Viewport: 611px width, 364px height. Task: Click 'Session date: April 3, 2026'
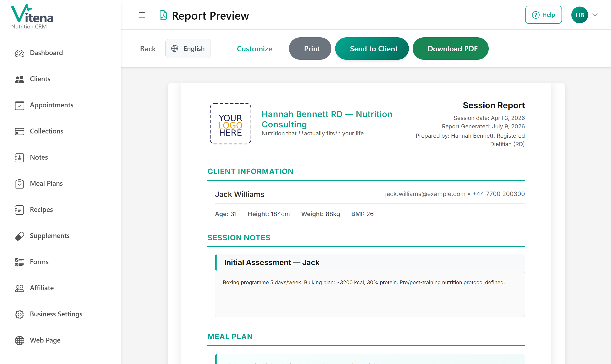(489, 118)
